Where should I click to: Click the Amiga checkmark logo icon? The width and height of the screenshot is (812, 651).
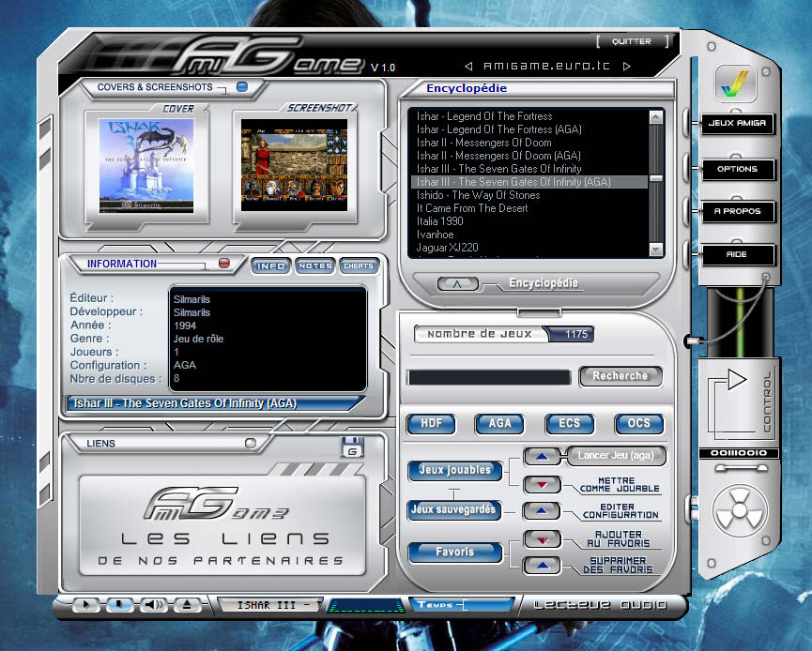pos(735,83)
